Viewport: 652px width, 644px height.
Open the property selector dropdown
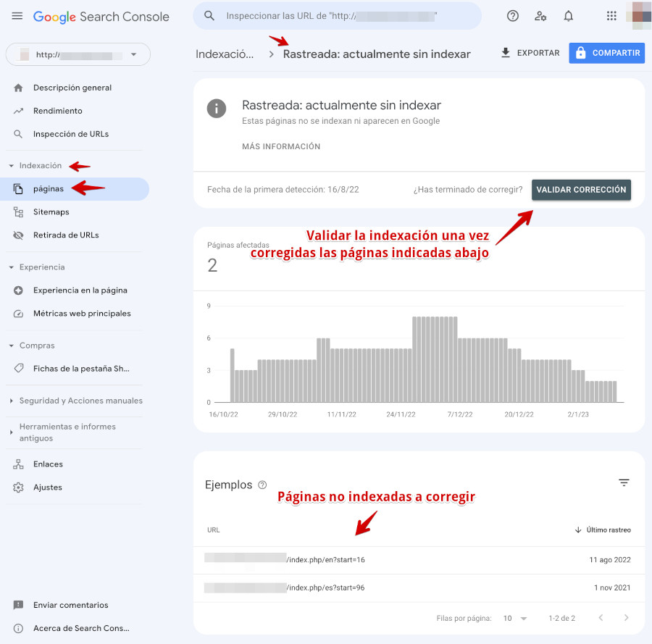coord(78,54)
